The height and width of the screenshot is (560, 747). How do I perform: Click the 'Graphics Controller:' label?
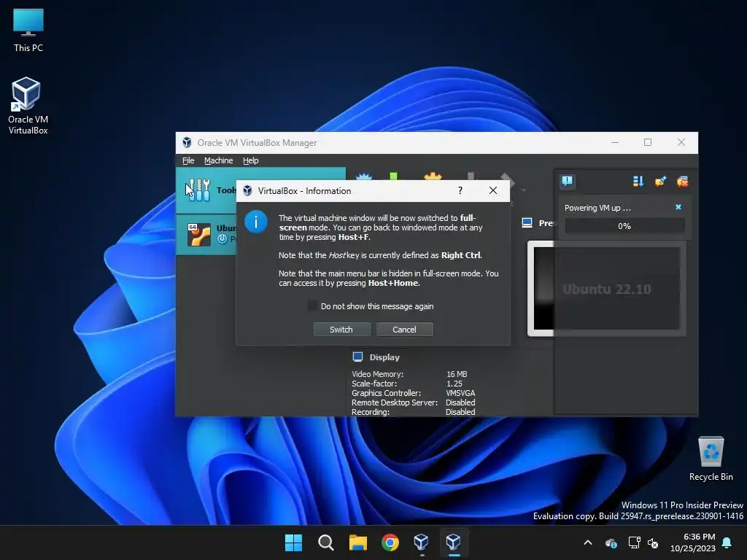click(386, 393)
